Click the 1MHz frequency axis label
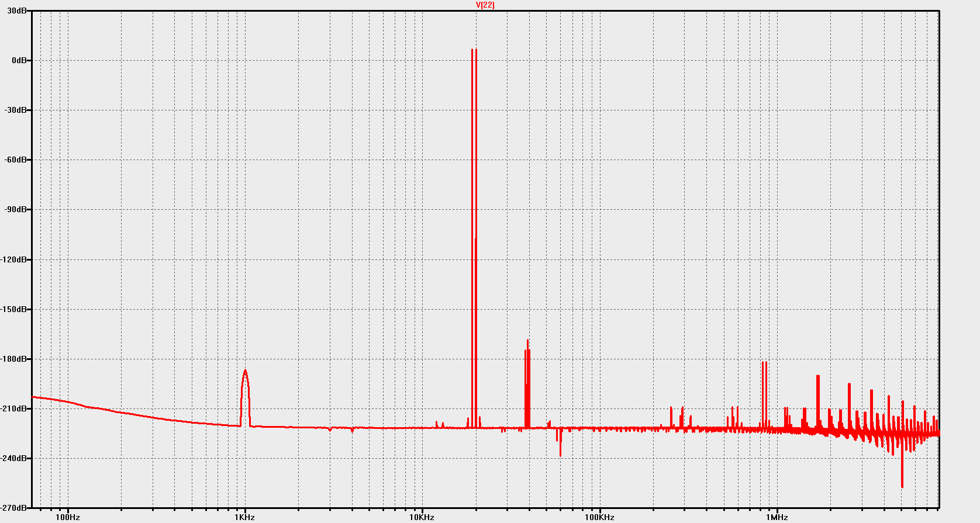Image resolution: width=980 pixels, height=523 pixels. coord(777,517)
